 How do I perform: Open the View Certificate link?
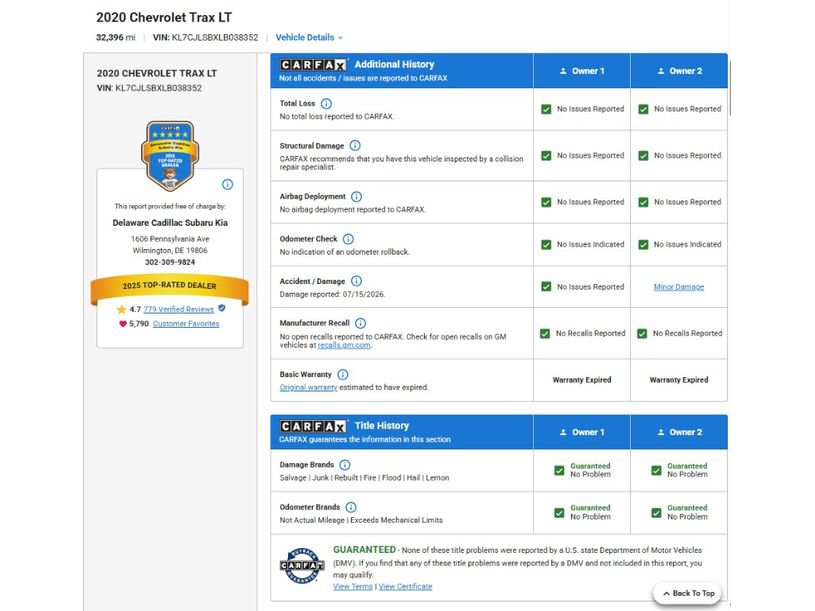pyautogui.click(x=405, y=587)
